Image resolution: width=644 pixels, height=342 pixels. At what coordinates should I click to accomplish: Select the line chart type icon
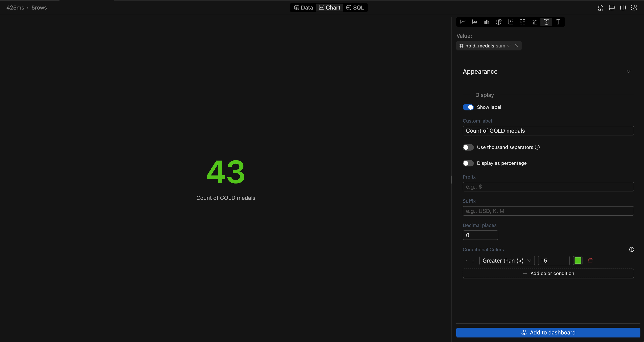[463, 22]
